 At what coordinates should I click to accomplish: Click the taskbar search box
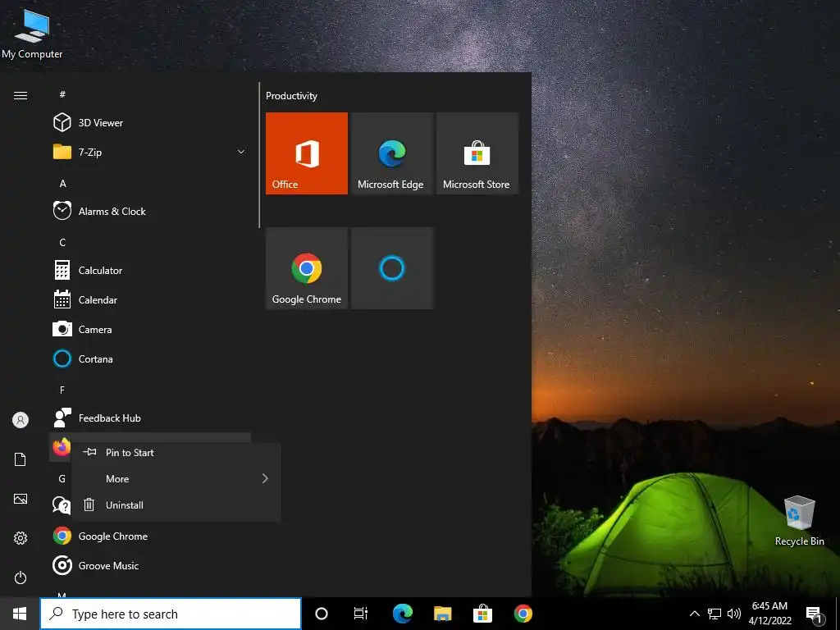(x=171, y=614)
